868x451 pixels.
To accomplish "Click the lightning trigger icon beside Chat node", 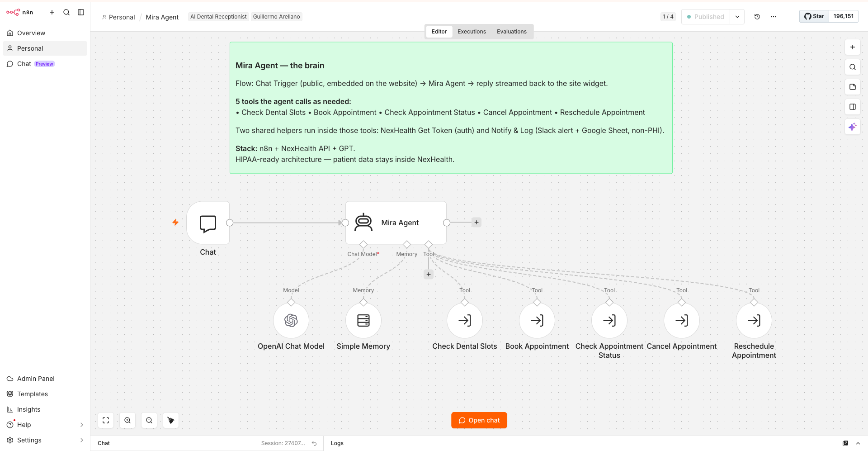I will tap(175, 223).
